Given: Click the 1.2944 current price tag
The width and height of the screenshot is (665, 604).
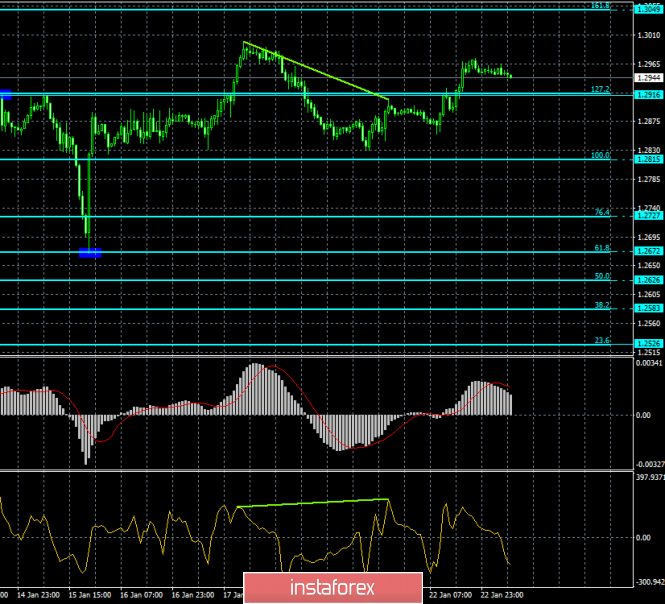Looking at the screenshot, I should [x=647, y=77].
